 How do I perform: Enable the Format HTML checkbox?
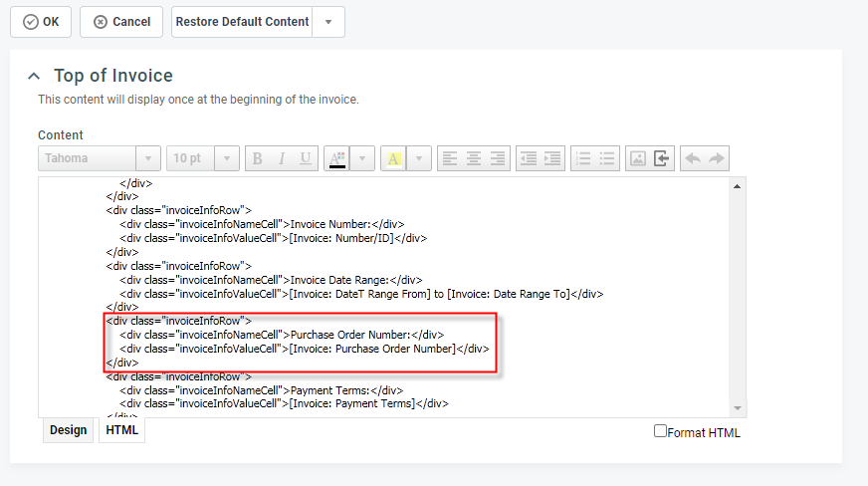point(660,431)
